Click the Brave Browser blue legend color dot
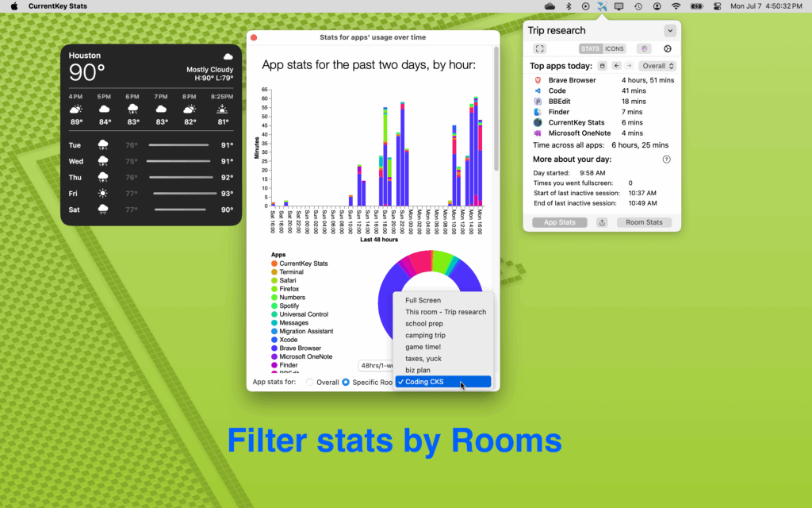812x508 pixels. [274, 348]
